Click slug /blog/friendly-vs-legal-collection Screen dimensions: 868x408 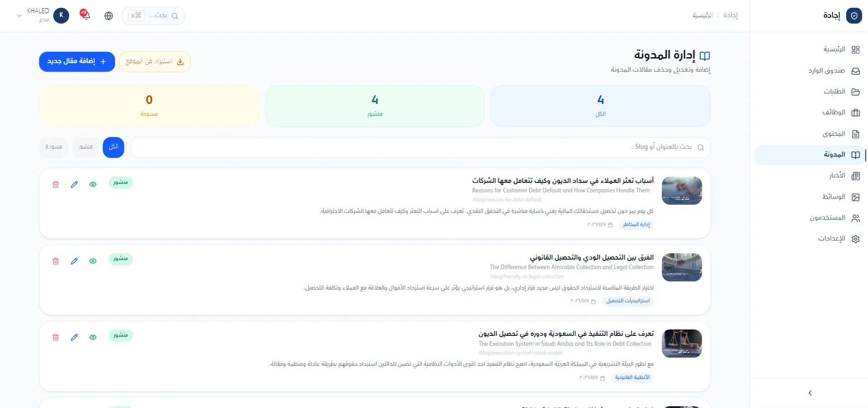point(527,276)
